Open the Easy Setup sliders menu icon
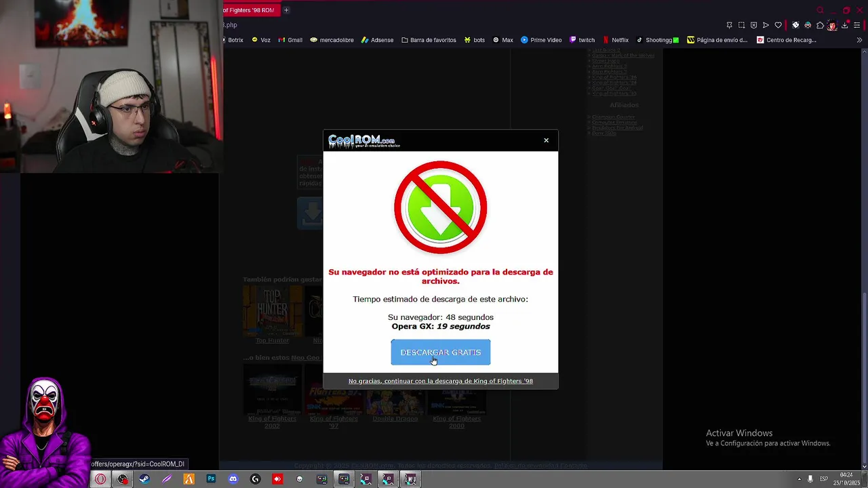The image size is (868, 488). (856, 25)
